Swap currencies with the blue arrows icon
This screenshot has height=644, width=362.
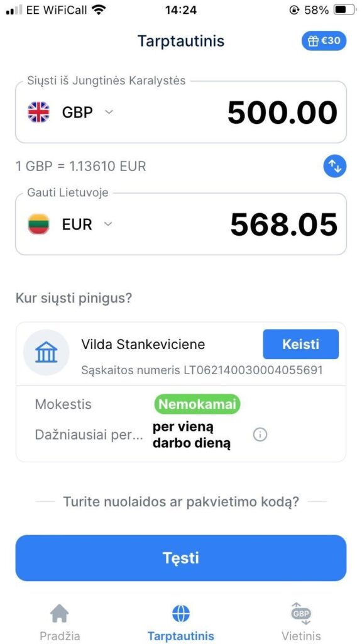pos(335,166)
